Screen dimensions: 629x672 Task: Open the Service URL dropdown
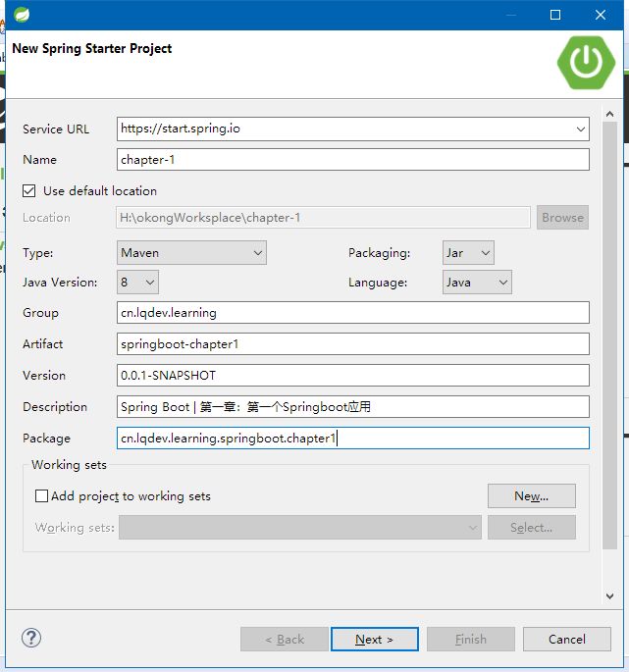click(581, 129)
